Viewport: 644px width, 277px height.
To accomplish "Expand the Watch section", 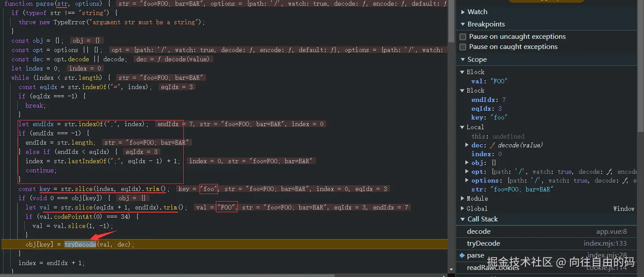I will tap(463, 12).
